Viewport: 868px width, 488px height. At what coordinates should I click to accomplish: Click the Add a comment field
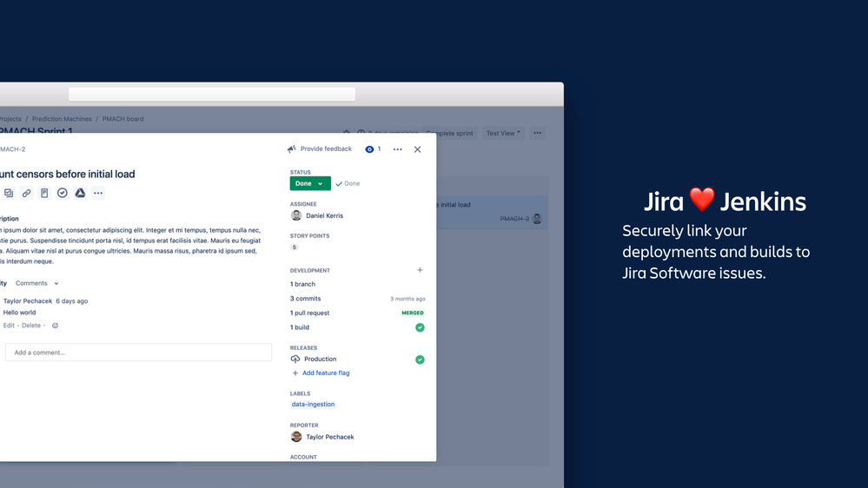138,353
